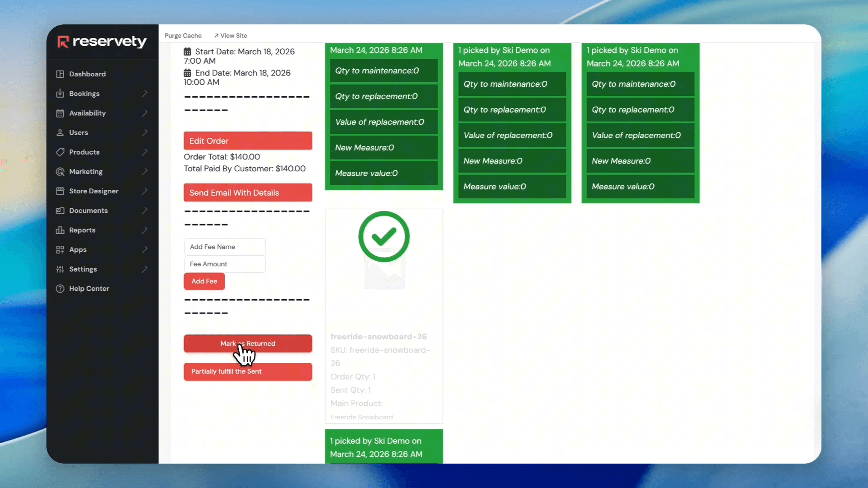The height and width of the screenshot is (488, 868).
Task: Click the Purge Cache link
Action: coord(183,36)
